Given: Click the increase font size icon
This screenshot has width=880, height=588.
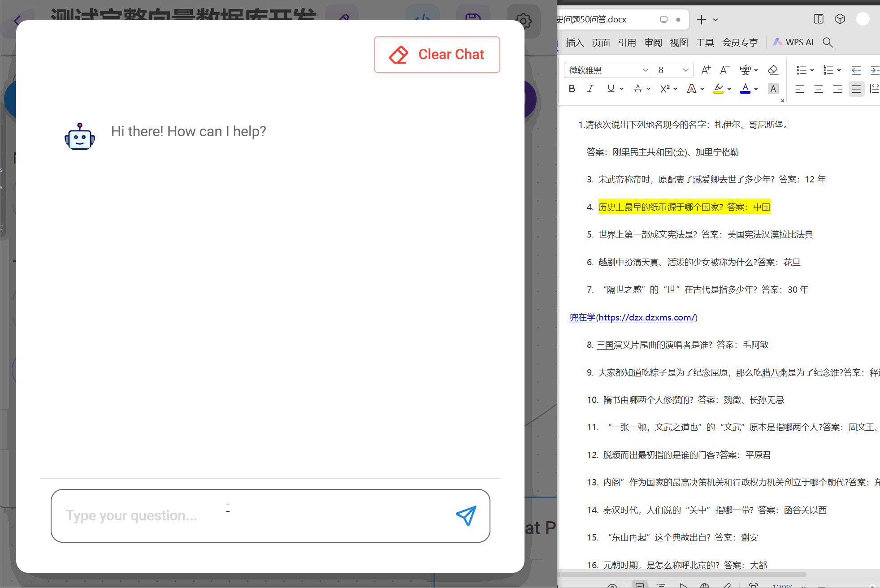Looking at the screenshot, I should [x=706, y=70].
